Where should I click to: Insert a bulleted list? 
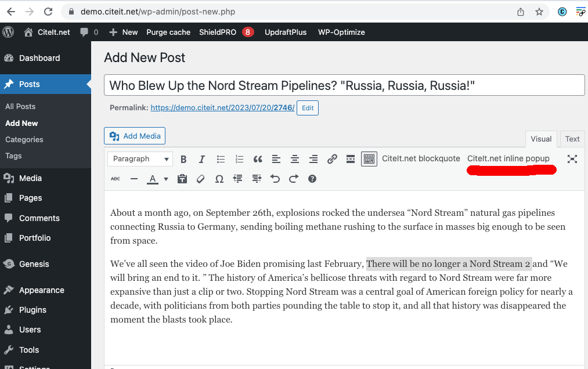pos(221,159)
